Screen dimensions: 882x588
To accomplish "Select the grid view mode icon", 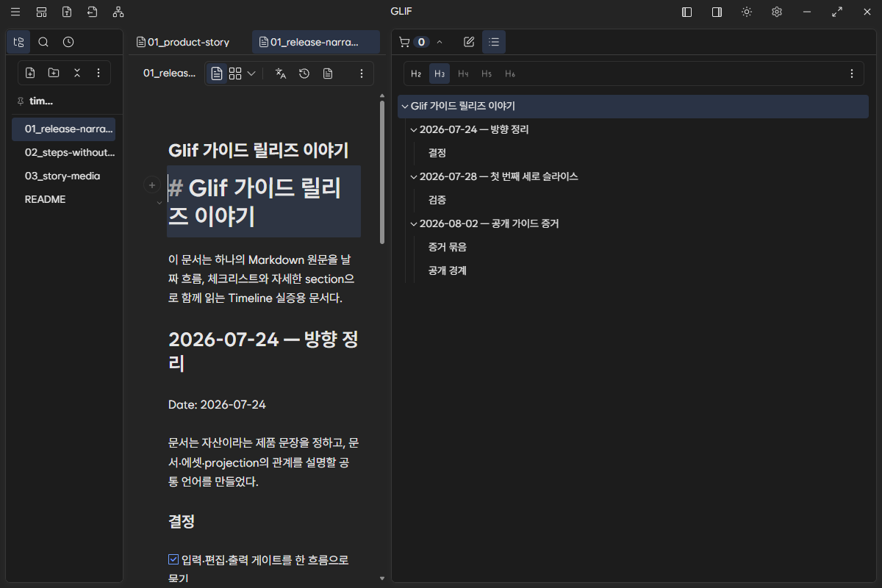I will 235,73.
